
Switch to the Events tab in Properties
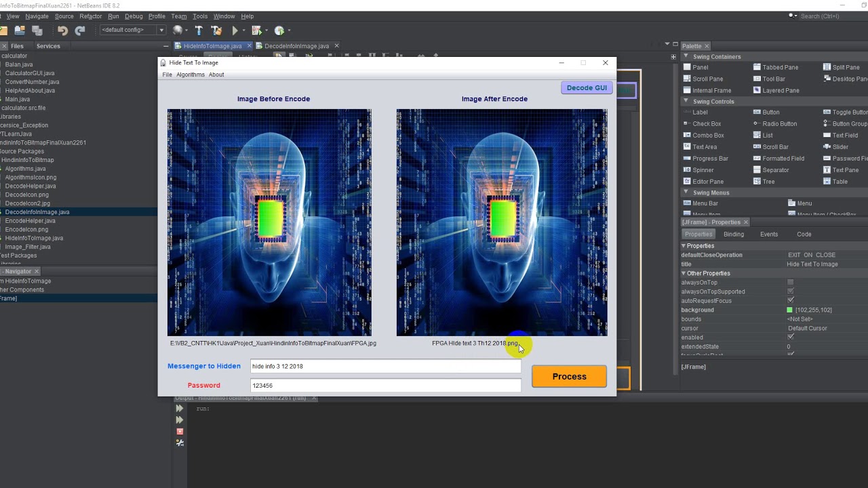click(768, 235)
